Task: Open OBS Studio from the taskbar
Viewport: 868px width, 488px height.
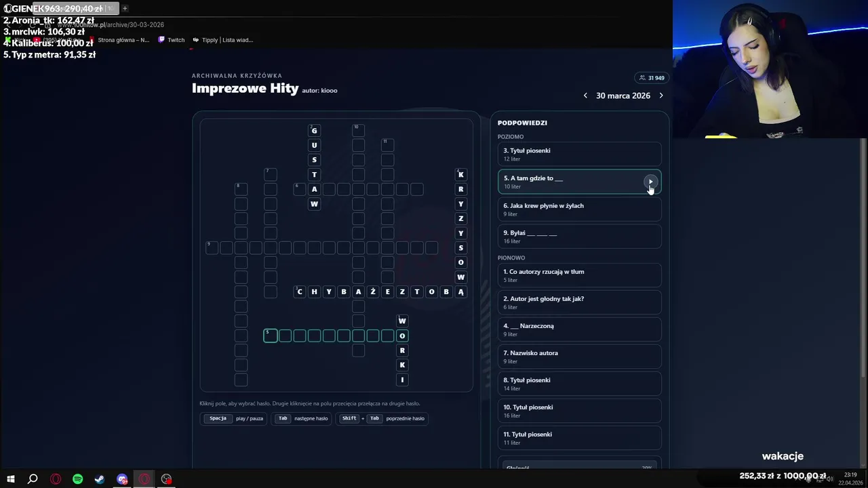Action: click(166, 479)
